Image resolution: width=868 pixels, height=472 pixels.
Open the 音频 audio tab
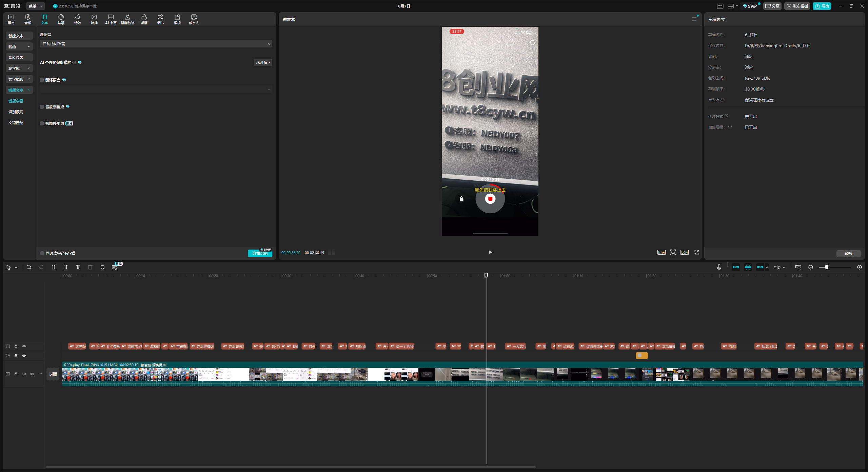click(x=28, y=19)
